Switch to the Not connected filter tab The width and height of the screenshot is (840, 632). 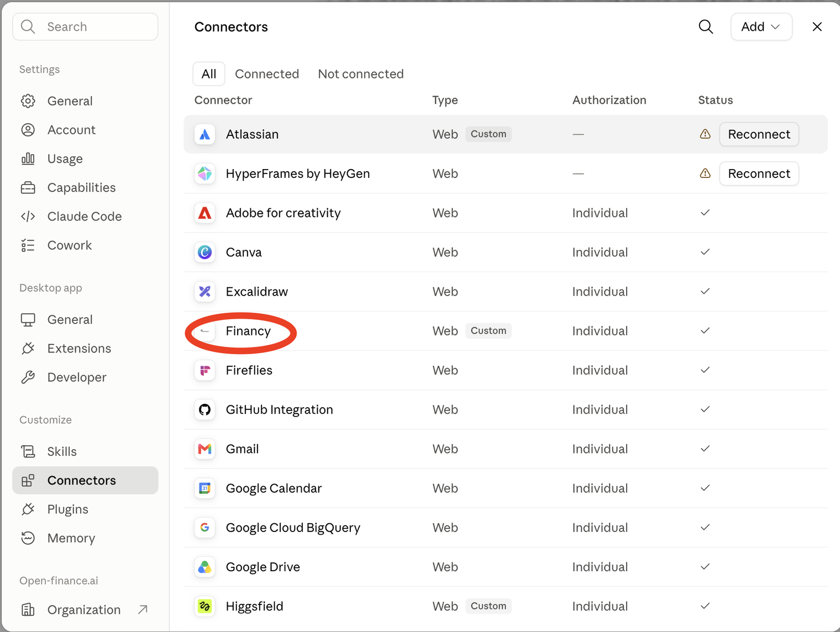pyautogui.click(x=361, y=74)
